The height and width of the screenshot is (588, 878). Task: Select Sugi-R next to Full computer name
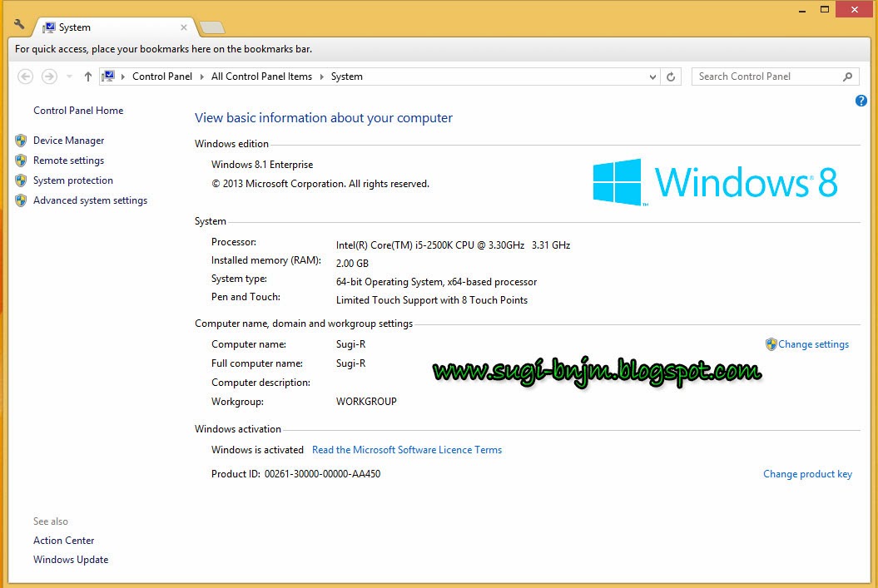[350, 363]
